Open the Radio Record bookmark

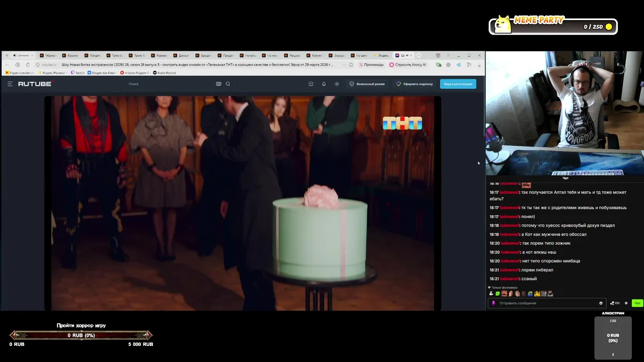point(165,73)
